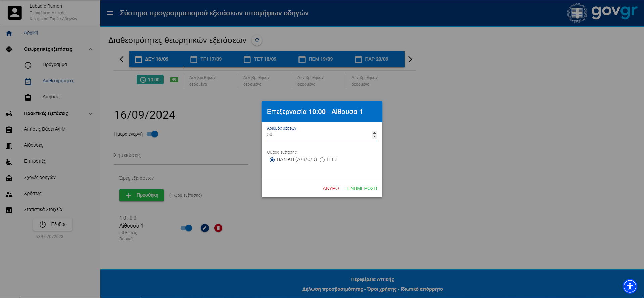Click the user profile avatar icon
The image size is (644, 298).
(15, 13)
